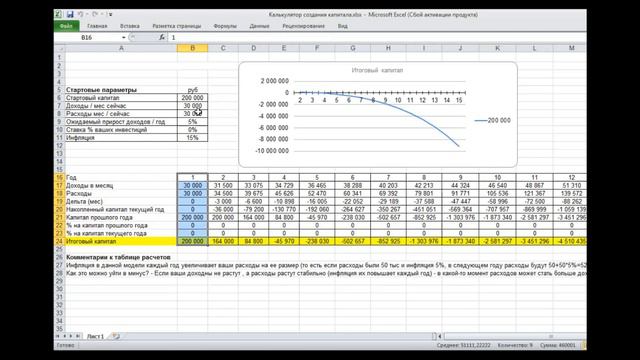640x360 pixels.
Task: Select the Год label cell
Action: (x=121, y=178)
